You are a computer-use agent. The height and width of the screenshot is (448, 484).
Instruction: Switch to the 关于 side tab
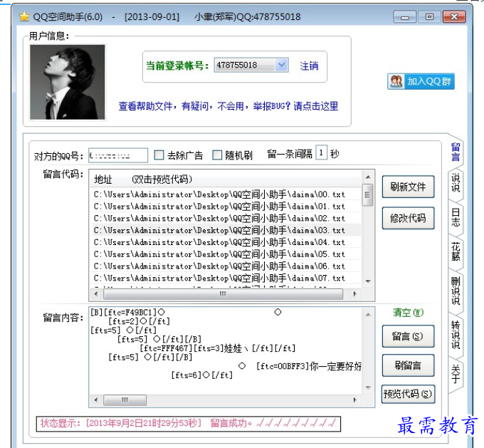point(456,374)
